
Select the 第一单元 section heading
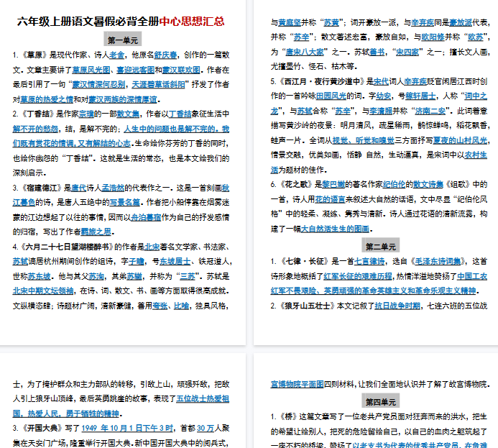123,40
